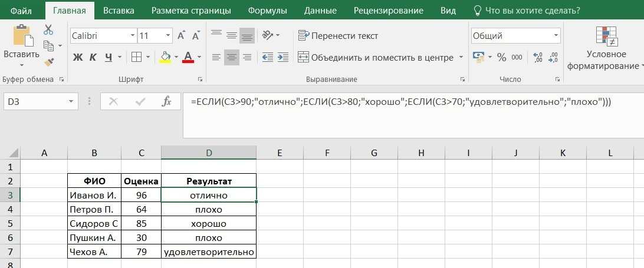Switch to Данные tab
This screenshot has width=644, height=268.
tap(320, 11)
